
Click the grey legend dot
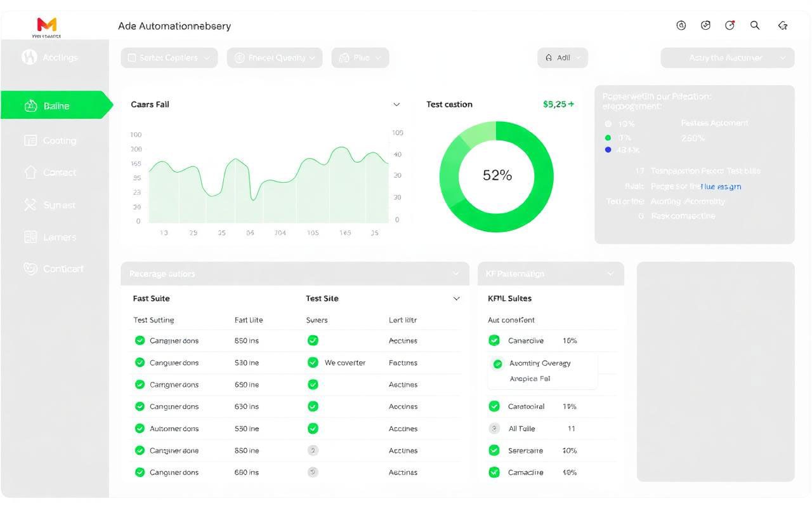pyautogui.click(x=608, y=124)
